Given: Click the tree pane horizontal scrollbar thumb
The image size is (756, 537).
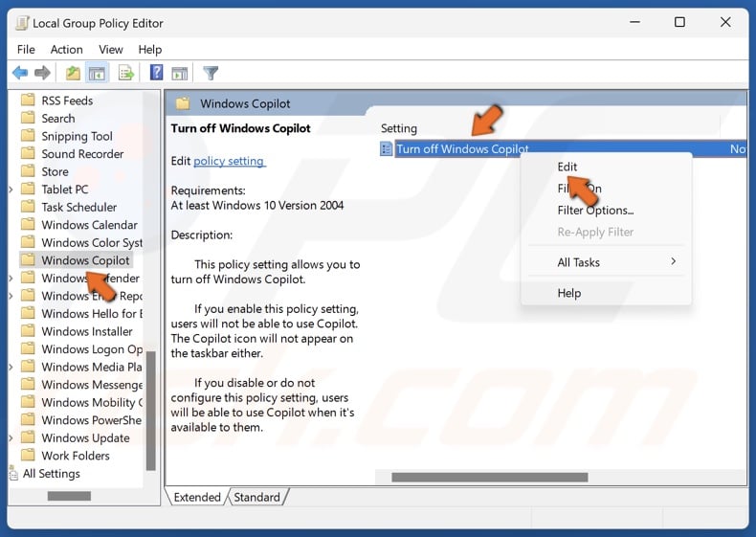Looking at the screenshot, I should point(69,496).
